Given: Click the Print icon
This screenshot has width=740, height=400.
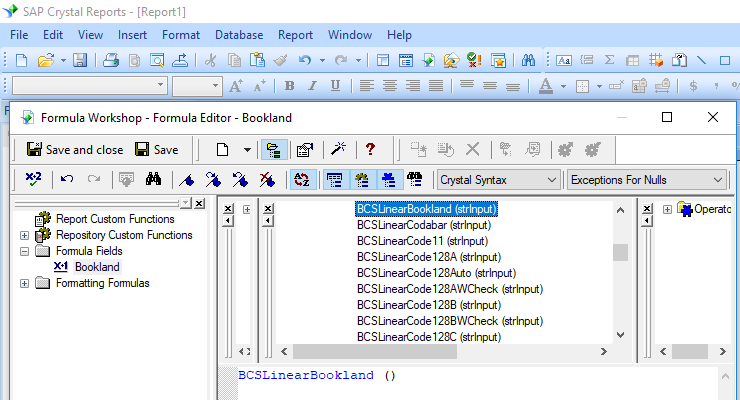Looking at the screenshot, I should [x=111, y=60].
